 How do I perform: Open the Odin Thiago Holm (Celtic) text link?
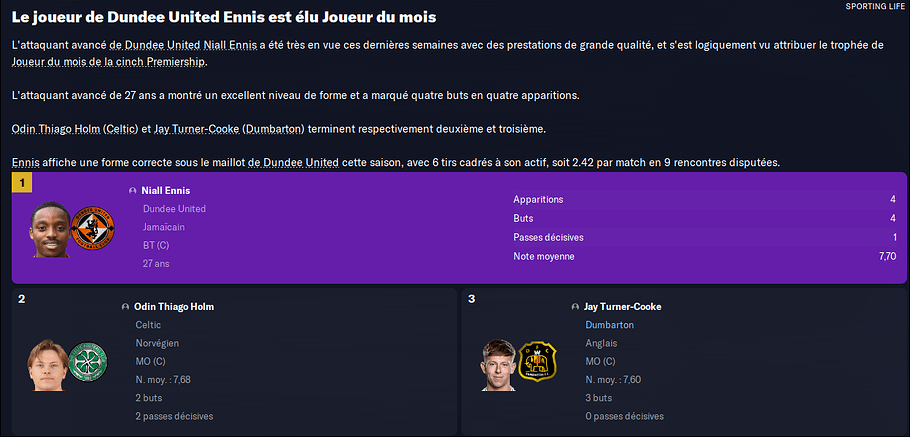tap(75, 129)
